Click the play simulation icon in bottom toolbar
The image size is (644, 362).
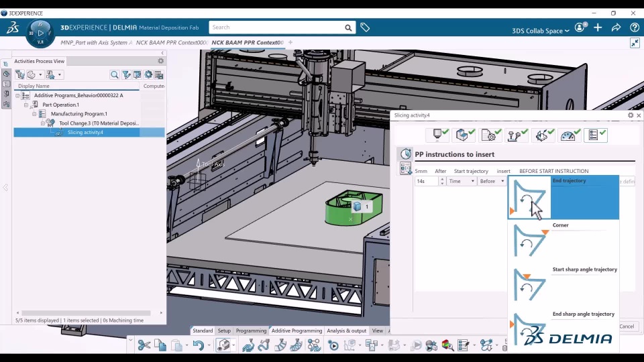(333, 345)
